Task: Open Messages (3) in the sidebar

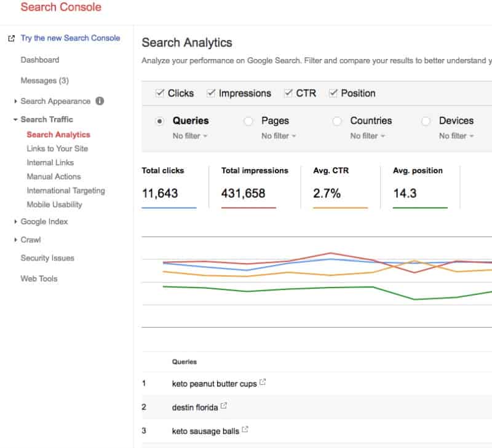Action: click(x=44, y=81)
